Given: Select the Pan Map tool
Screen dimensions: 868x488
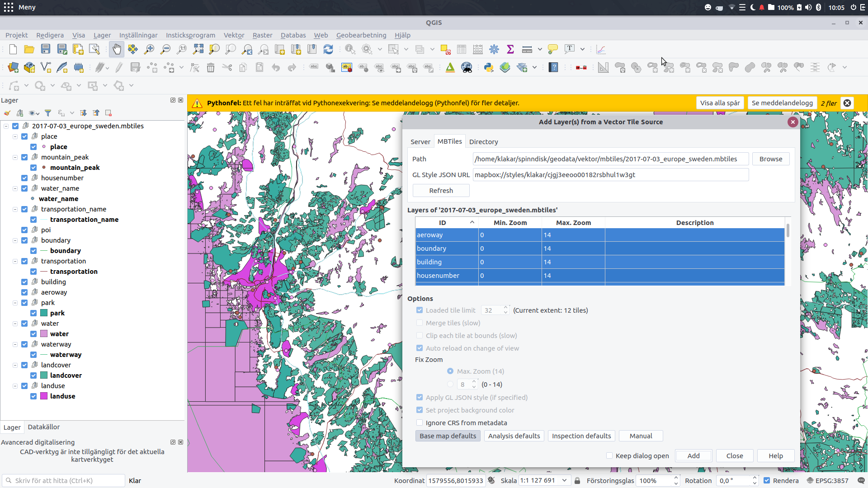Looking at the screenshot, I should pyautogui.click(x=117, y=49).
